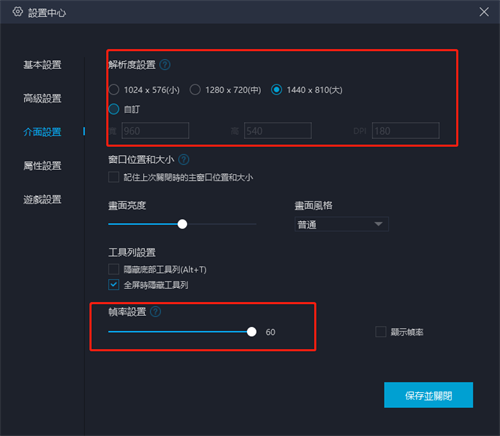Open help icon beside 幀率設置
Viewport: 500px width, 436px height.
pos(155,312)
